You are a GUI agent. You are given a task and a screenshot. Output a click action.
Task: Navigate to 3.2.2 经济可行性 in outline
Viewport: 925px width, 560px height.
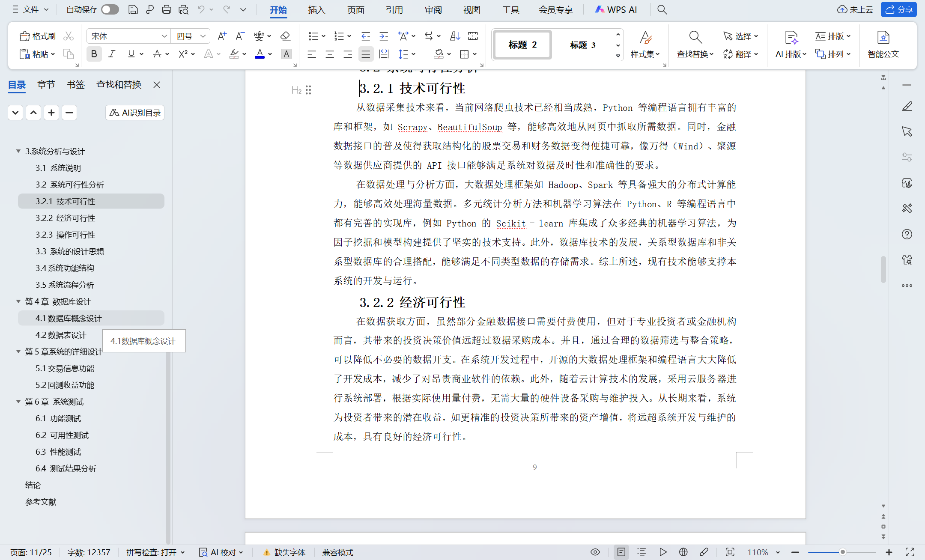coord(66,218)
